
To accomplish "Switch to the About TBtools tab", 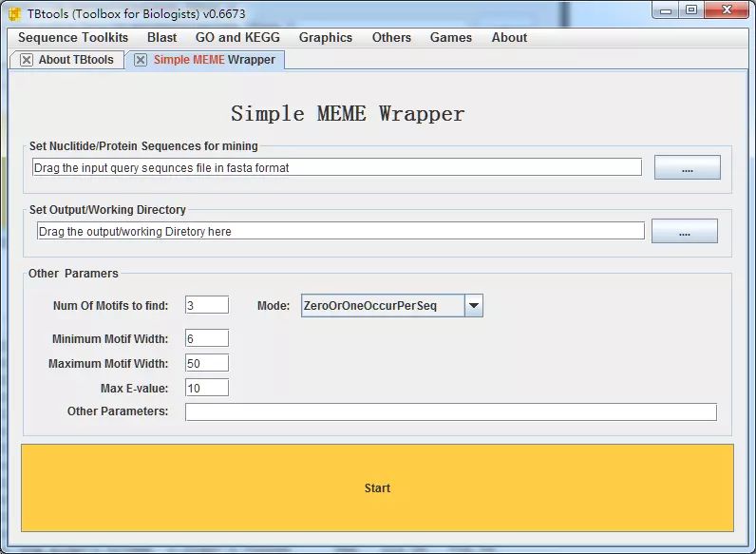I will point(75,60).
